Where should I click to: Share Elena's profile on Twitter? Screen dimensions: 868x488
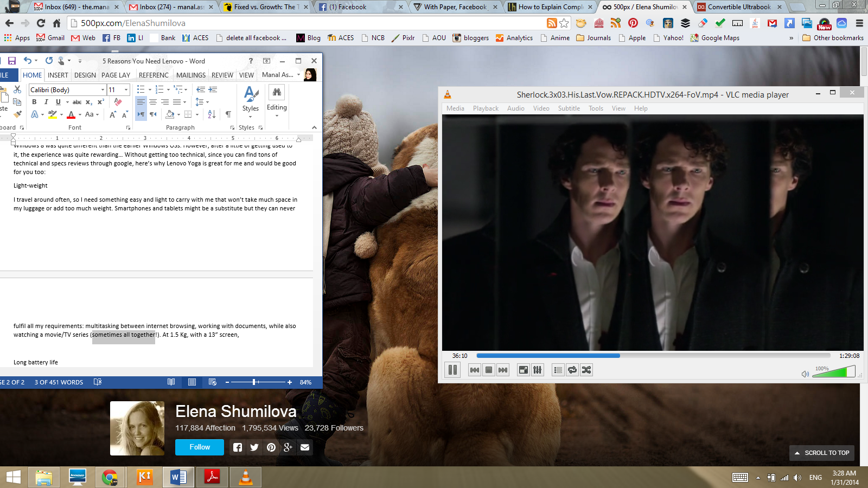[x=254, y=447]
